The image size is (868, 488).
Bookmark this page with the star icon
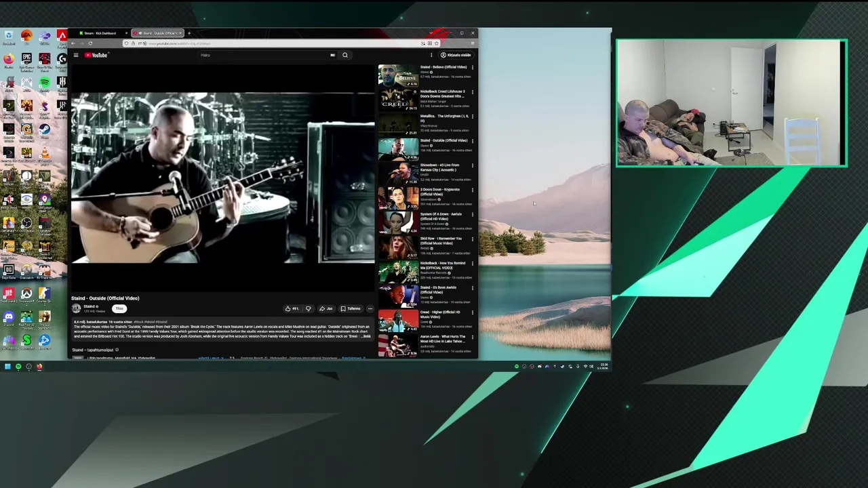[436, 43]
